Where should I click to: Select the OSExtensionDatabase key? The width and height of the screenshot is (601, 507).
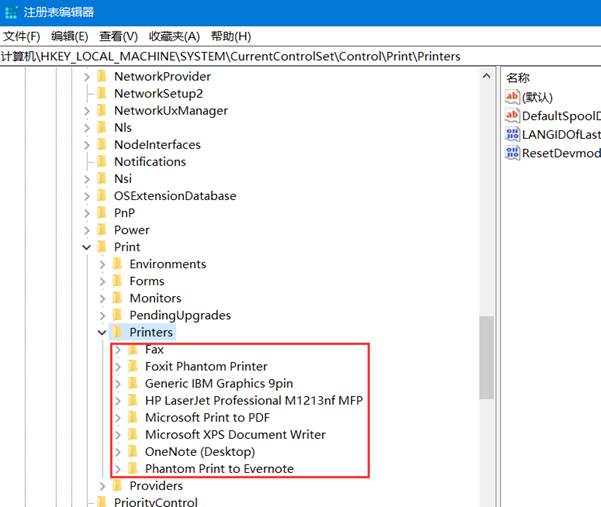[x=175, y=196]
